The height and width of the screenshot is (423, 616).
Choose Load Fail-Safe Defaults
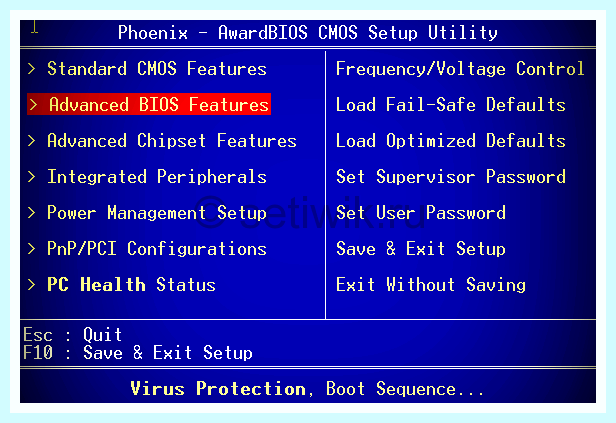tap(451, 105)
